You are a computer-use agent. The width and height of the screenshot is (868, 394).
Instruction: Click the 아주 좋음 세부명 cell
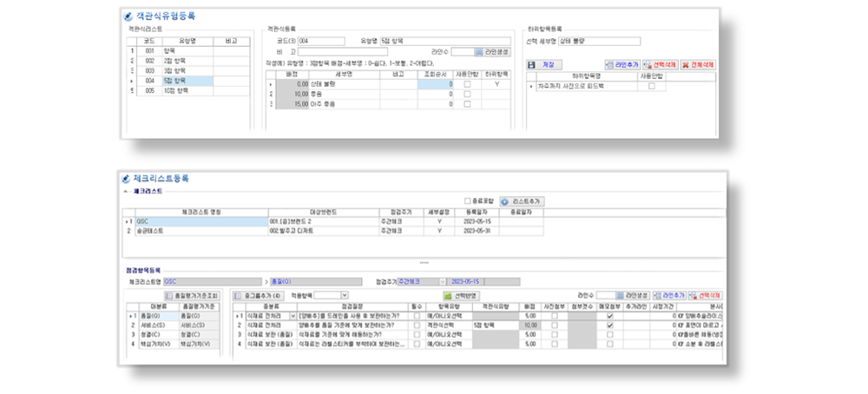[x=345, y=103]
